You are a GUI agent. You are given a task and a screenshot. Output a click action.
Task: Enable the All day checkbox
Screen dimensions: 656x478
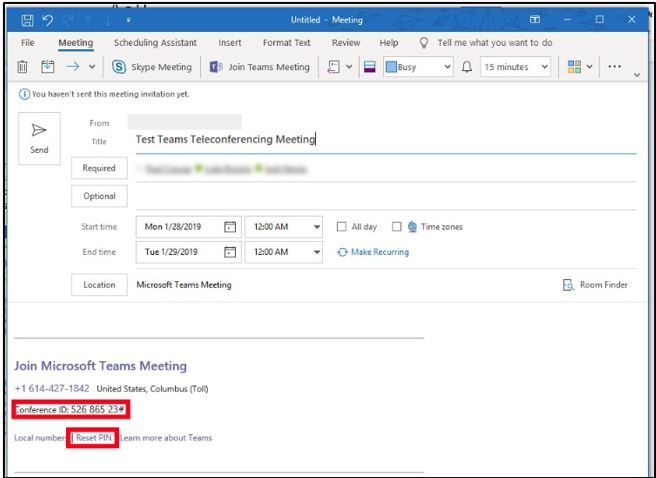point(342,226)
